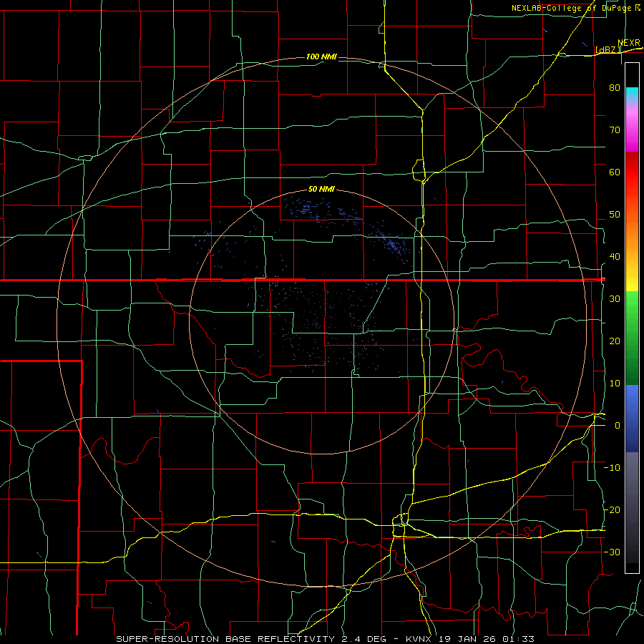Click the "50" value on the dBZ scale

[615, 215]
